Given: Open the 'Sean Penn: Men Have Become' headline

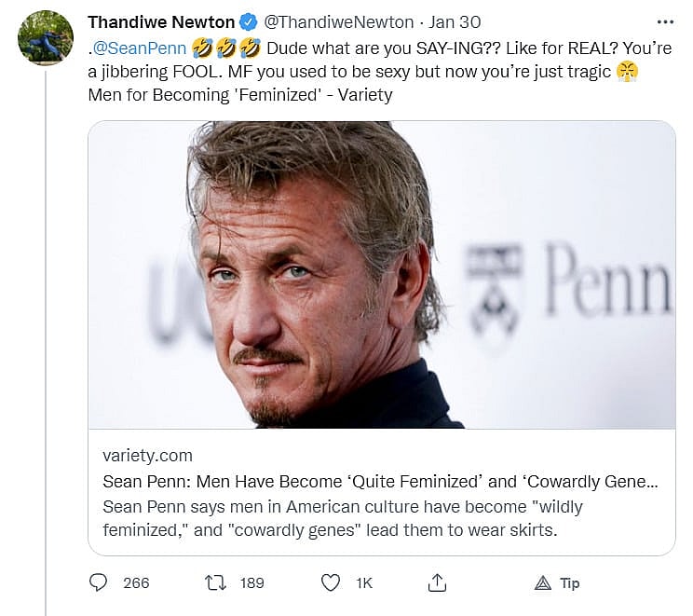Looking at the screenshot, I should (380, 483).
